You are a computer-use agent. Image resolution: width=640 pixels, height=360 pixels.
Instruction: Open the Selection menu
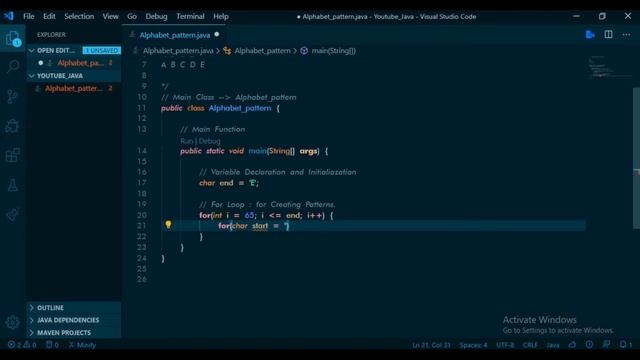click(79, 16)
